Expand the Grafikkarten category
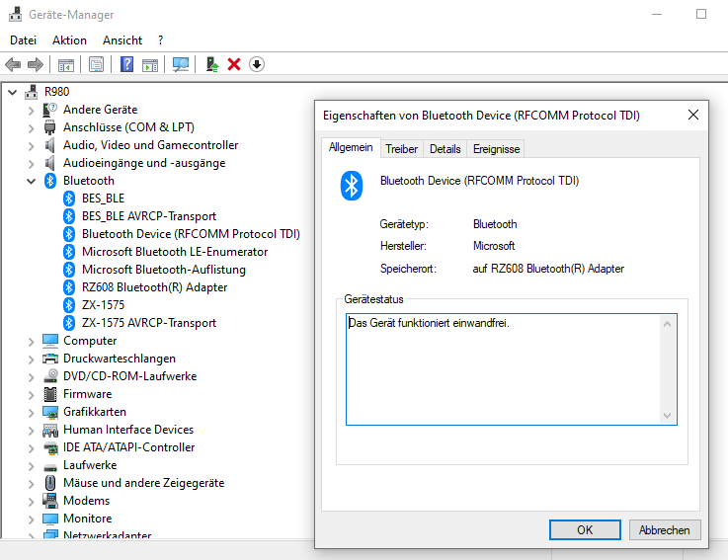 click(31, 412)
